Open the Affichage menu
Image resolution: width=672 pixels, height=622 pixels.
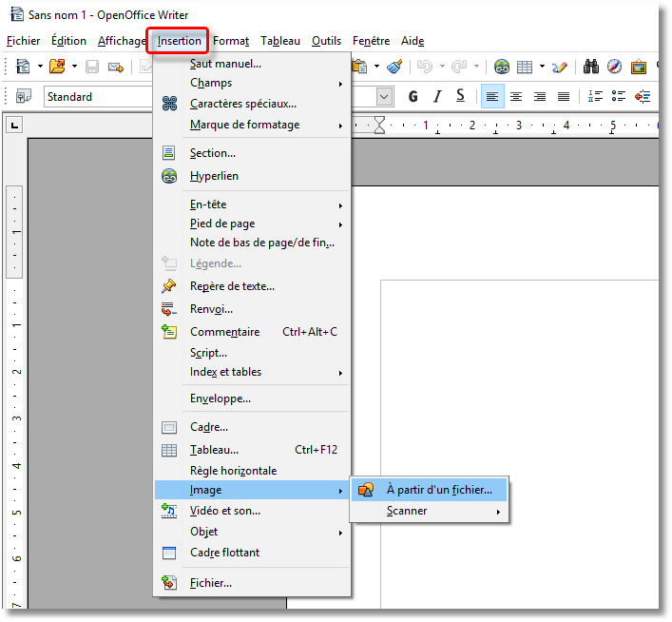coord(122,41)
